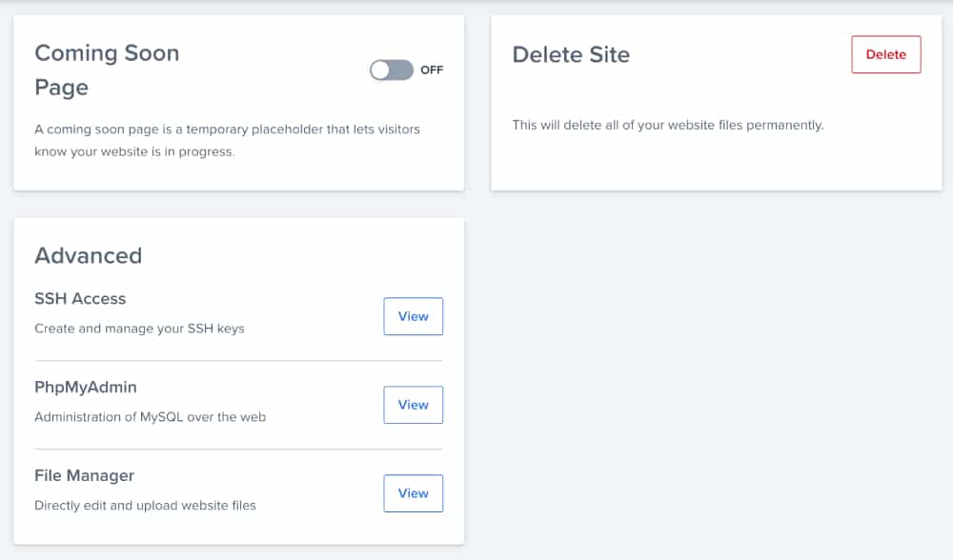Click the PhpMyAdmin label
The height and width of the screenshot is (560, 953).
pyautogui.click(x=85, y=387)
